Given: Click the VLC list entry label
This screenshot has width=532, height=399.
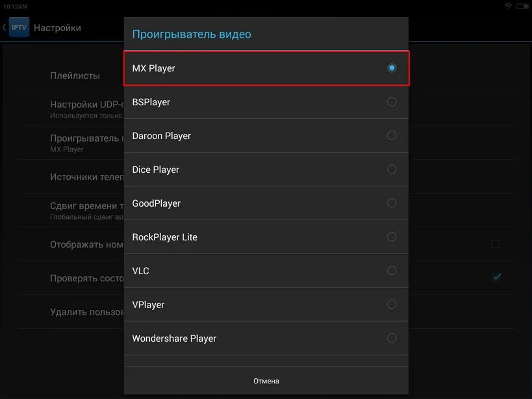Looking at the screenshot, I should coord(141,271).
